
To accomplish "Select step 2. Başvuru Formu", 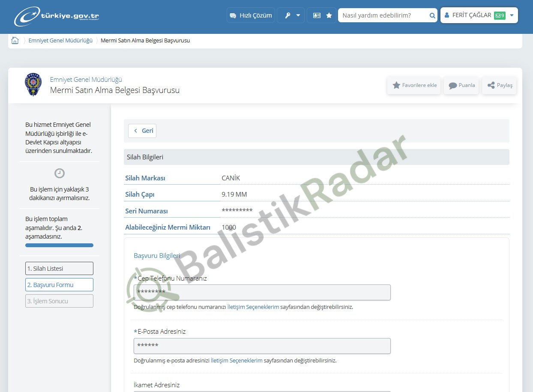I will (x=59, y=285).
